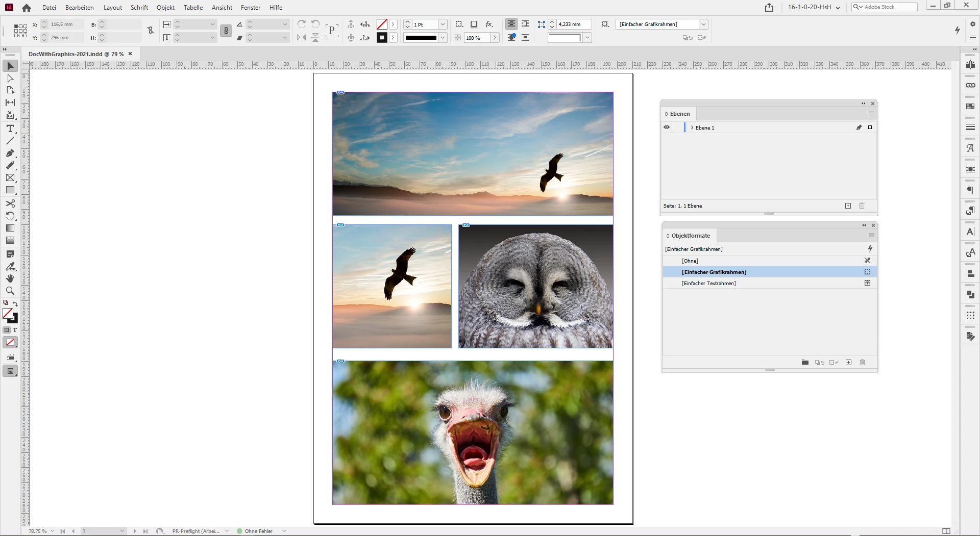Select the Hand tool
The width and height of the screenshot is (980, 536).
tap(10, 278)
